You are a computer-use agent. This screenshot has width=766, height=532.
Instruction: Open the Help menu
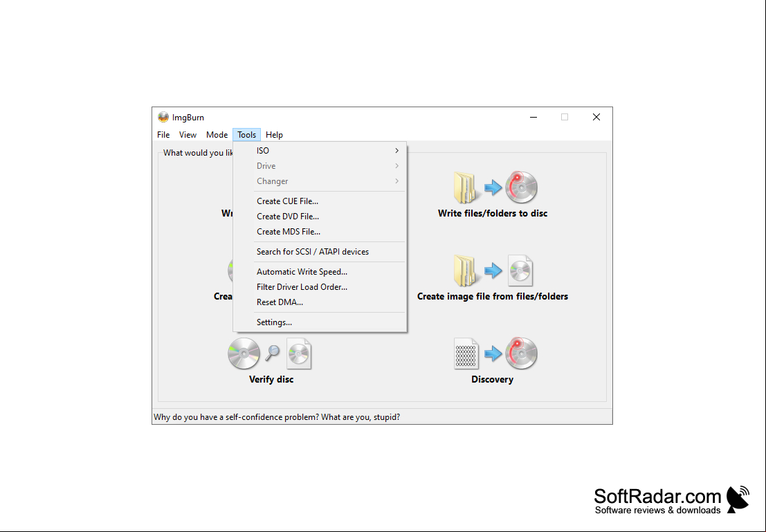point(274,135)
